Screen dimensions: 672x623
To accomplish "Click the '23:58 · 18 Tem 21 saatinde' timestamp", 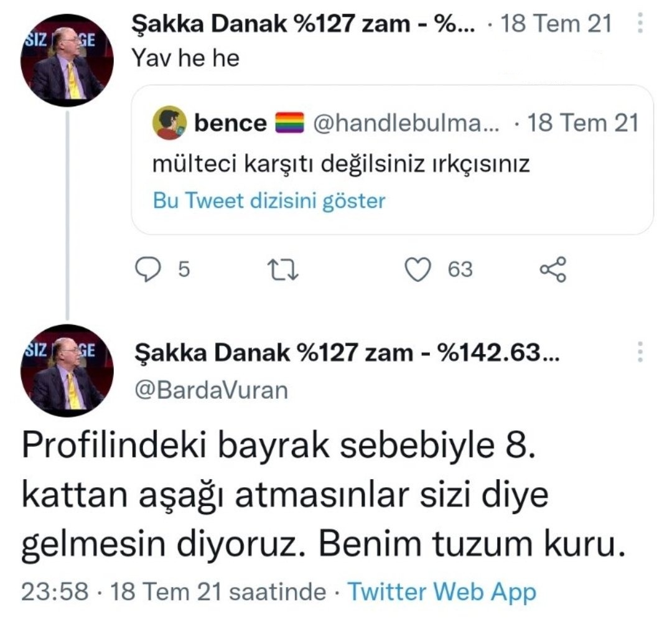I will click(173, 592).
